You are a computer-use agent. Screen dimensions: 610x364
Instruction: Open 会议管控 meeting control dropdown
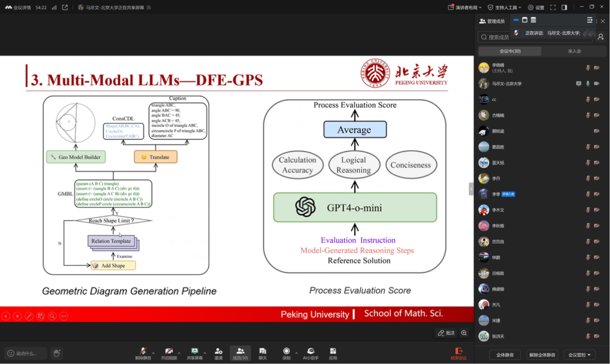[x=579, y=355]
